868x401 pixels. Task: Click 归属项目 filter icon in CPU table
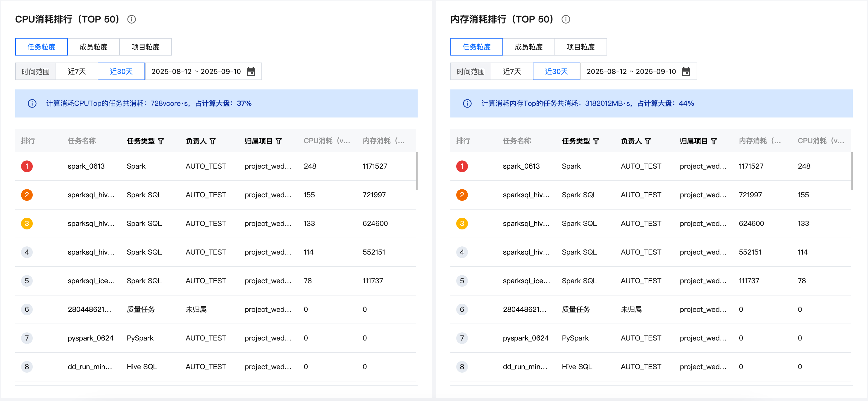coord(279,141)
